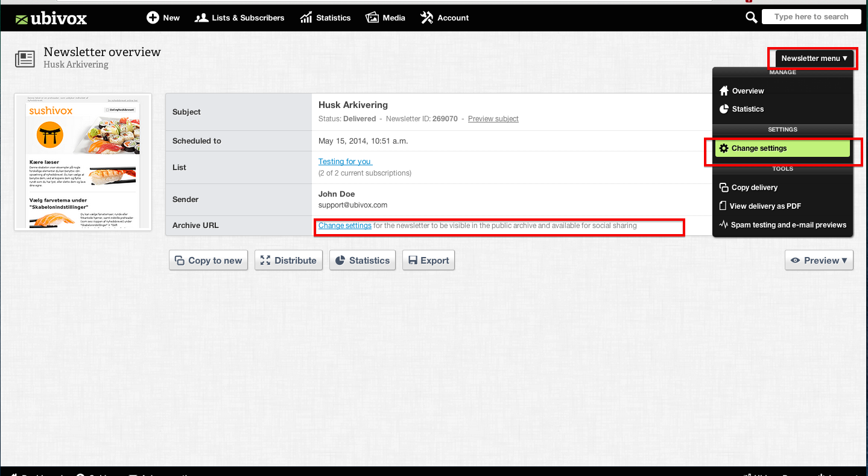The width and height of the screenshot is (868, 476).
Task: Click the 'Husk Arkivering' subject title in table
Action: click(353, 105)
